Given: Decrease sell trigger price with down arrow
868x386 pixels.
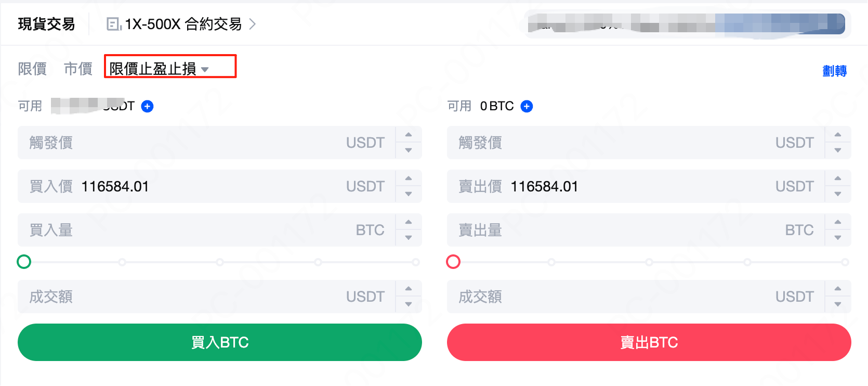Looking at the screenshot, I should [838, 150].
